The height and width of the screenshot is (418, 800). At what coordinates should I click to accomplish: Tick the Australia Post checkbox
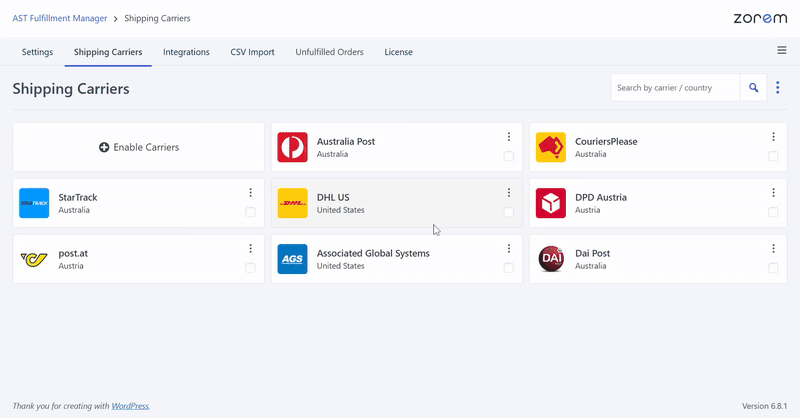click(508, 156)
